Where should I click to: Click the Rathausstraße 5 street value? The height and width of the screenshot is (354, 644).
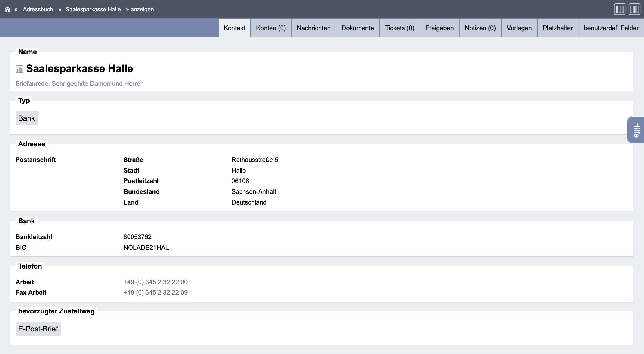click(x=255, y=160)
